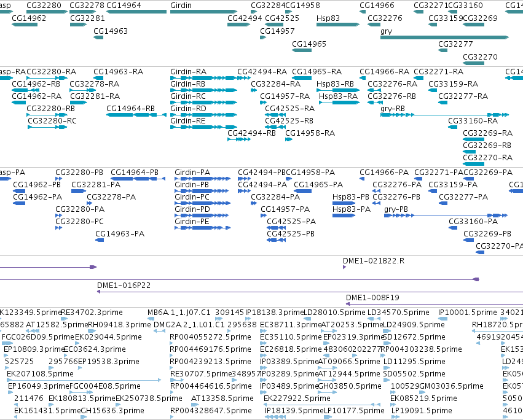
Task: Select the CG32269-RB transcript label
Action: tap(487, 146)
